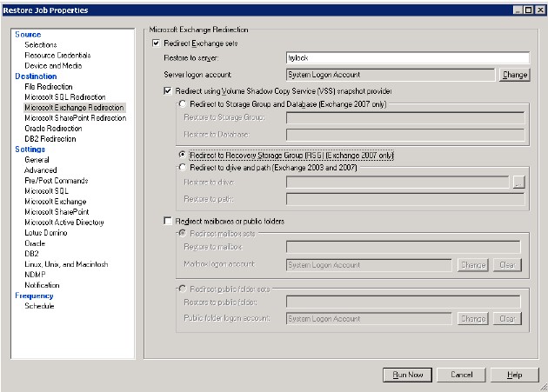Screen dimensions: 548x392
Task: Click Change button for public folder logon account
Action: pos(473,319)
